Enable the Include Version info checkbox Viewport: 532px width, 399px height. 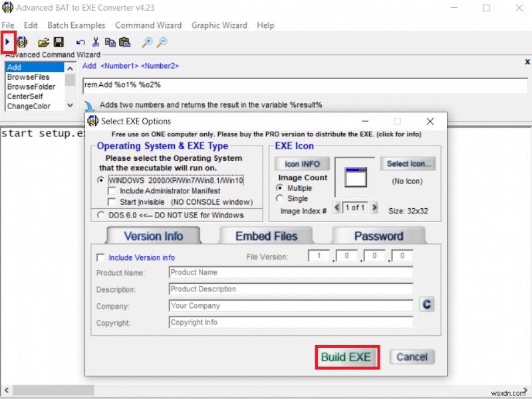click(x=100, y=257)
